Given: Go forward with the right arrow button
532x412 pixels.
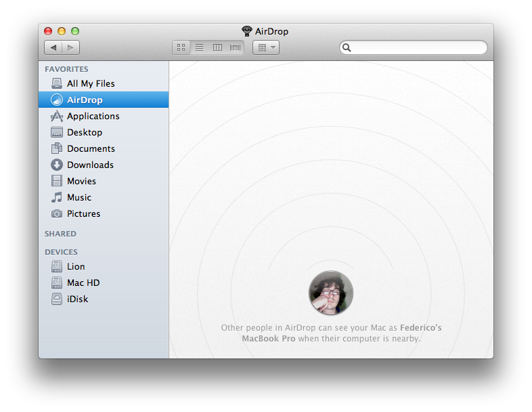Looking at the screenshot, I should click(70, 47).
